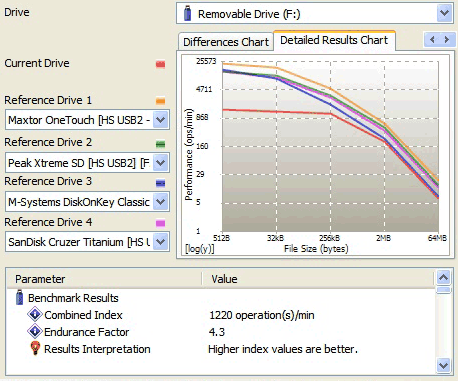This screenshot has width=458, height=381.
Task: Click the results list scroll down arrow
Action: (444, 365)
